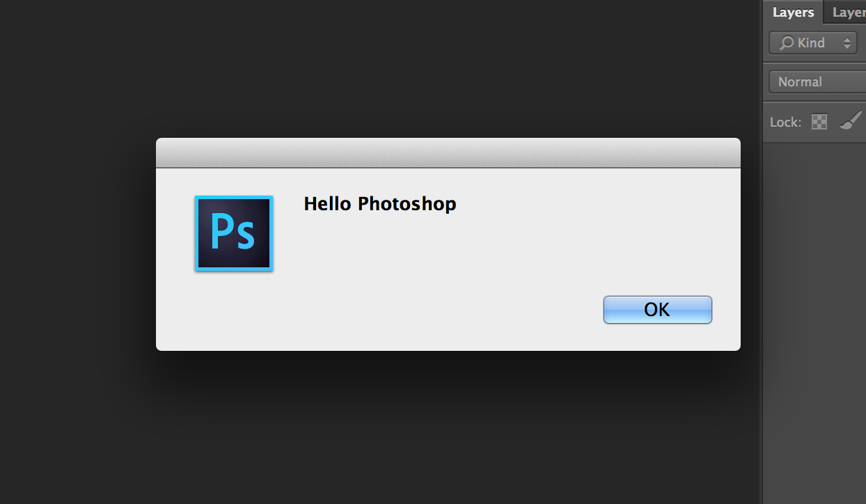866x504 pixels.
Task: Click the Lock label in the Layers panel
Action: pyautogui.click(x=785, y=121)
